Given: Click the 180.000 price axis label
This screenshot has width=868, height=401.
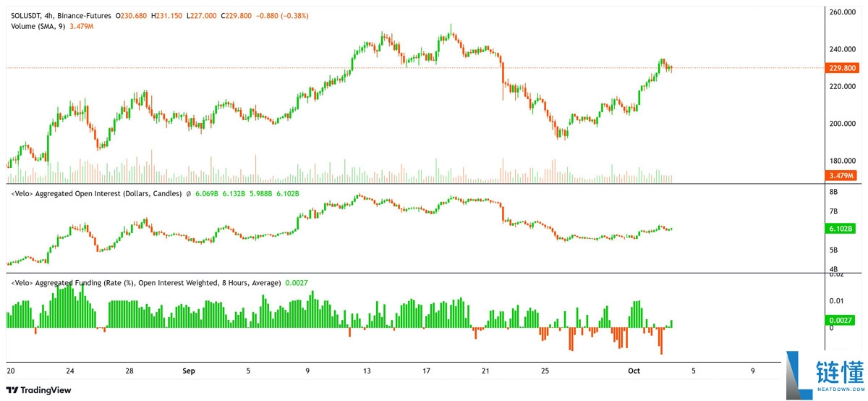Looking at the screenshot, I should 842,161.
